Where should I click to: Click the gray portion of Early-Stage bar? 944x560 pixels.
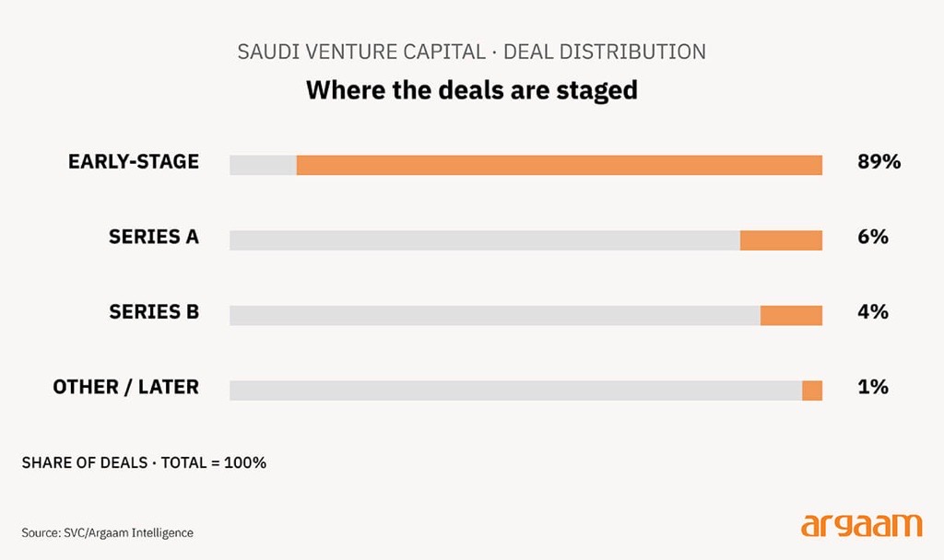(263, 165)
